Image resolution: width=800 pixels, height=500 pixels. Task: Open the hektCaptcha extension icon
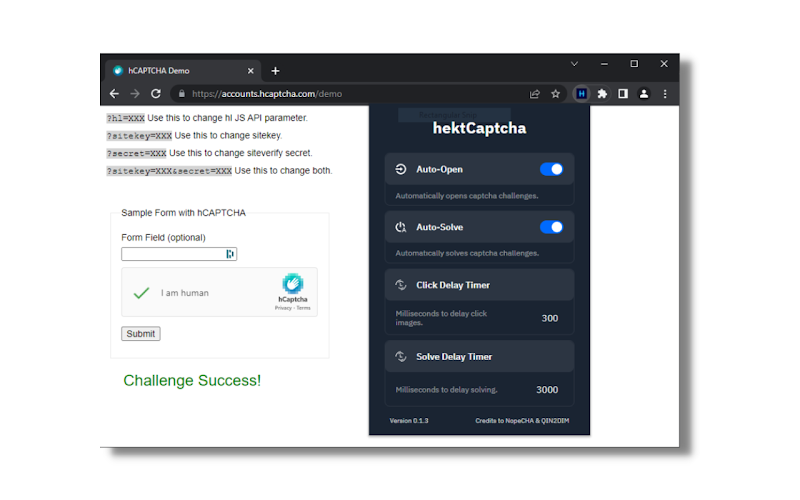(581, 94)
